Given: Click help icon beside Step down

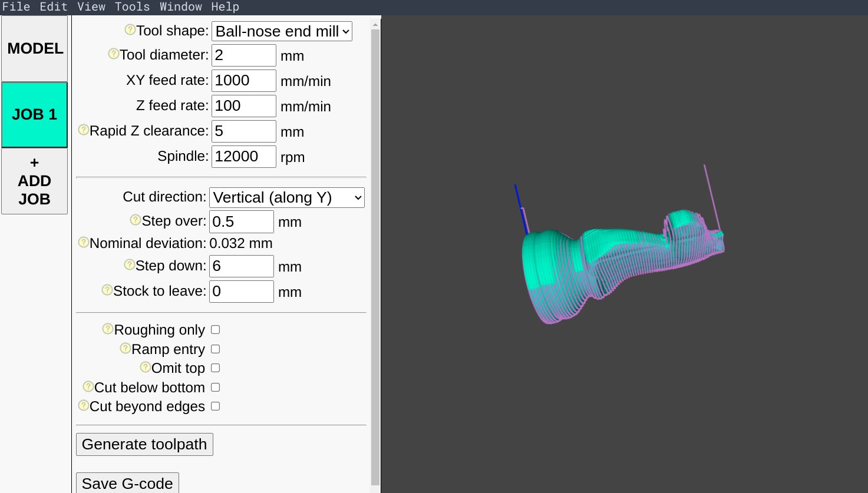Looking at the screenshot, I should tap(130, 264).
